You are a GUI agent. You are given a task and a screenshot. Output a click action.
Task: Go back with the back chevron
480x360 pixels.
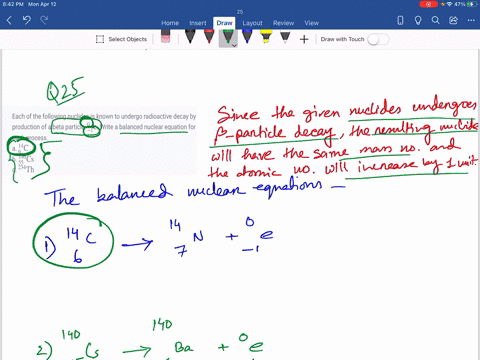point(9,21)
